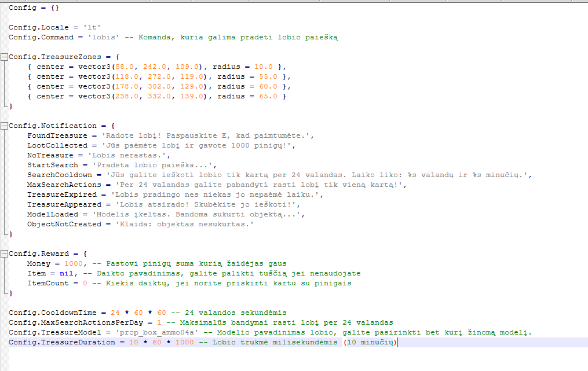Place cursor on Config.Locale identifier
The height and width of the screenshot is (371, 588).
[x=39, y=27]
